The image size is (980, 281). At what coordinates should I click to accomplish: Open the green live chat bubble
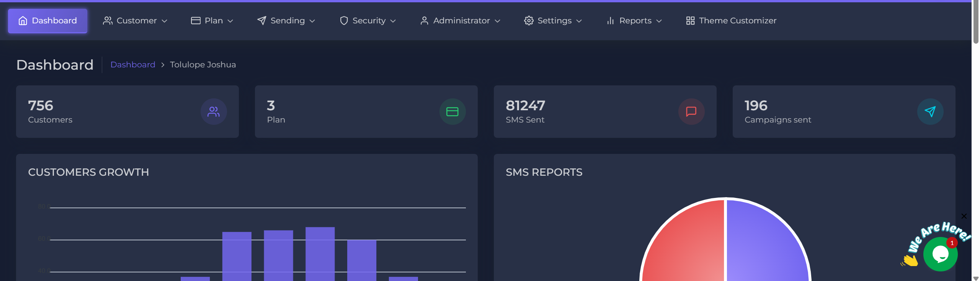click(940, 254)
